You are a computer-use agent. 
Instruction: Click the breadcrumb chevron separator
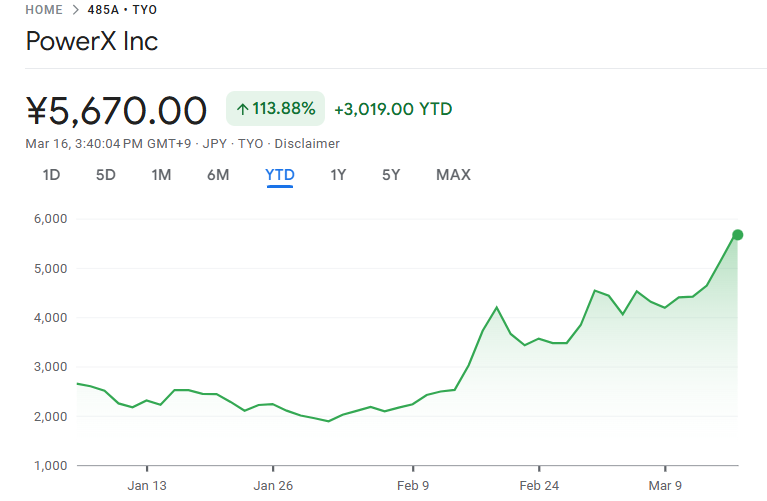pos(75,10)
